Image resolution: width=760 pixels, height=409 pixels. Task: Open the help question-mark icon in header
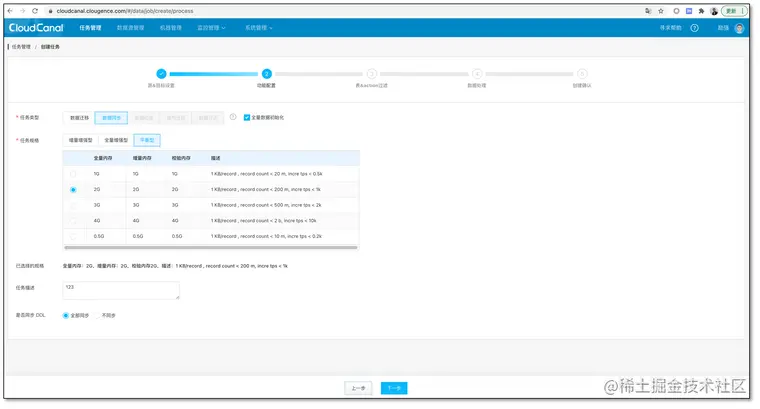pyautogui.click(x=695, y=28)
